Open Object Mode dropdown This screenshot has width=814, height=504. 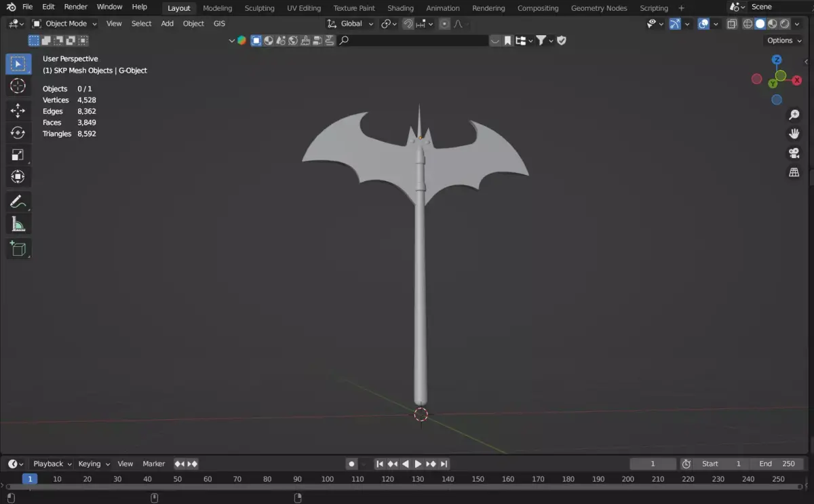coord(65,24)
